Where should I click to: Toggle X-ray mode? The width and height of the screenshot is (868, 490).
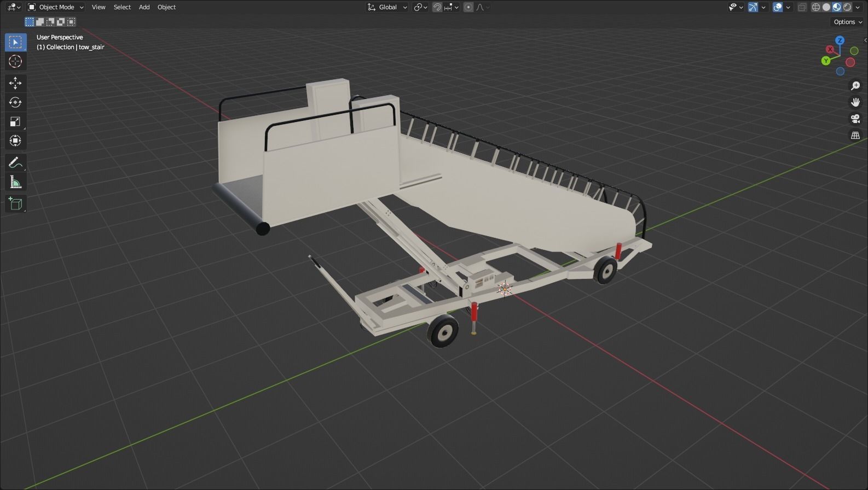802,7
